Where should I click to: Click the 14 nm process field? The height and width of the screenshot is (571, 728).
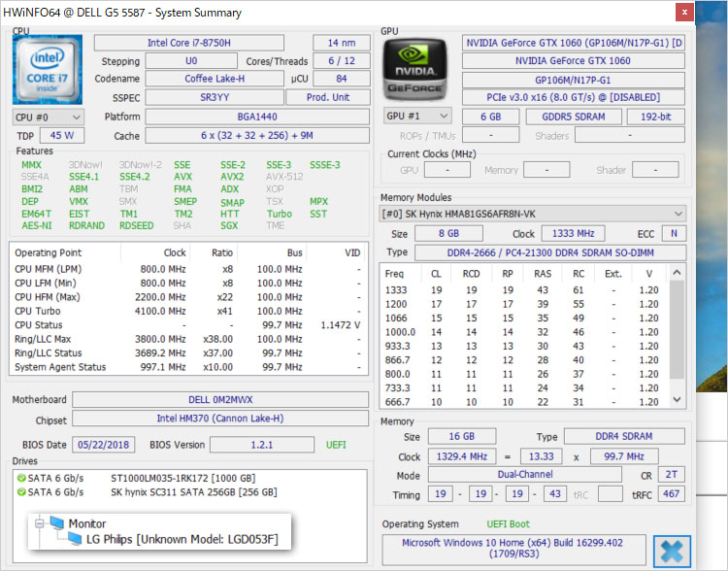[x=342, y=43]
